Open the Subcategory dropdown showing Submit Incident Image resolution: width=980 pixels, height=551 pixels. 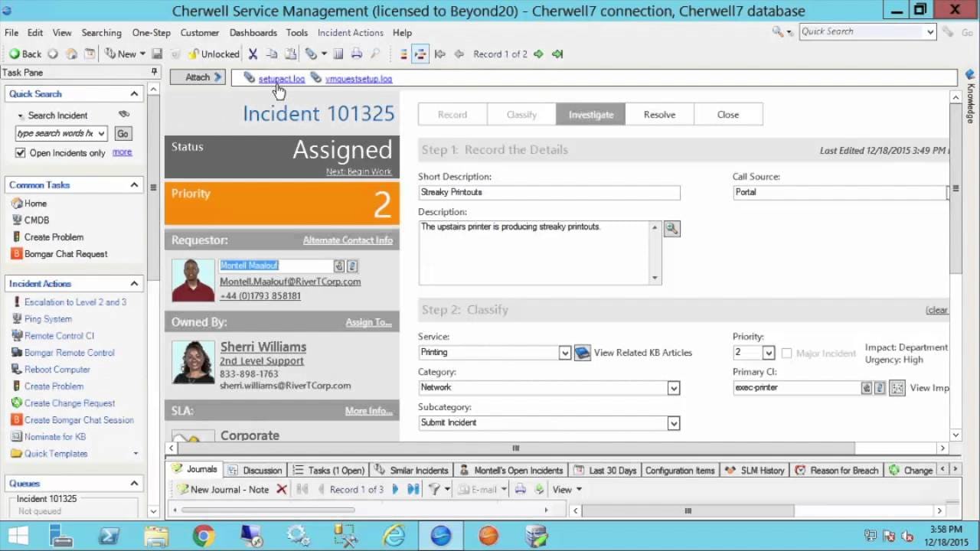click(x=673, y=423)
